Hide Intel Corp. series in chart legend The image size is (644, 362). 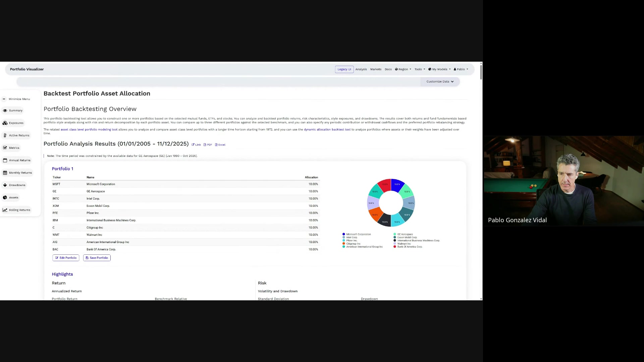[350, 237]
